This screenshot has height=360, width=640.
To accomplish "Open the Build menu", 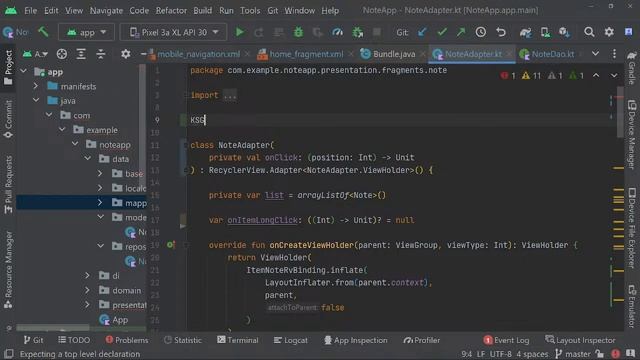I will pos(202,11).
